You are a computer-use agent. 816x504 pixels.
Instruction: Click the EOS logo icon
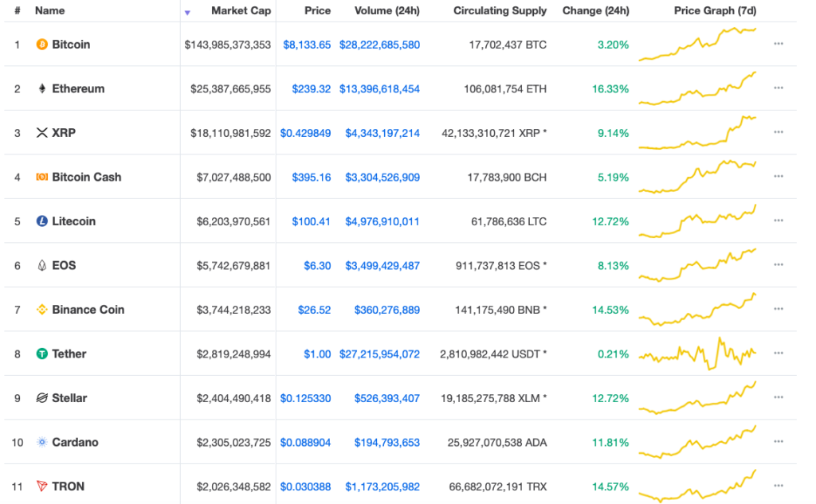41,265
